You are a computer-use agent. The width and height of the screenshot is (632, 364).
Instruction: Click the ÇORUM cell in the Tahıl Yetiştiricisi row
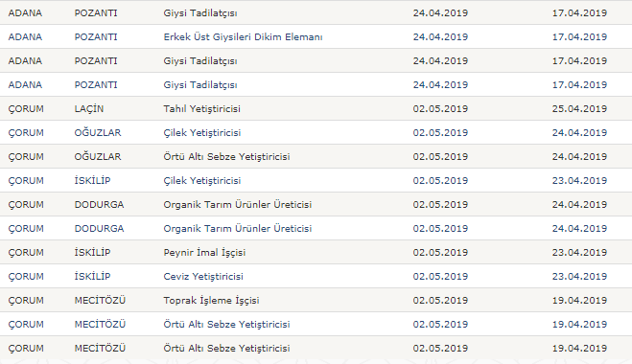(x=26, y=108)
